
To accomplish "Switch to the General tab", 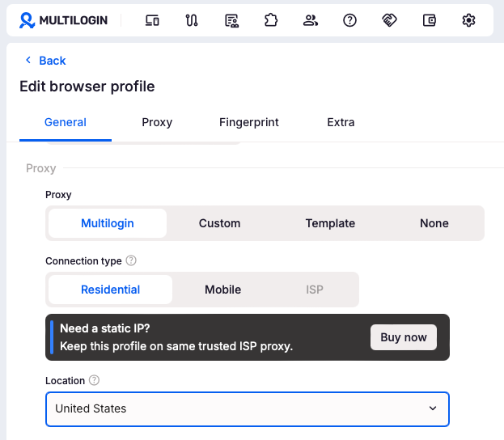I will (66, 122).
